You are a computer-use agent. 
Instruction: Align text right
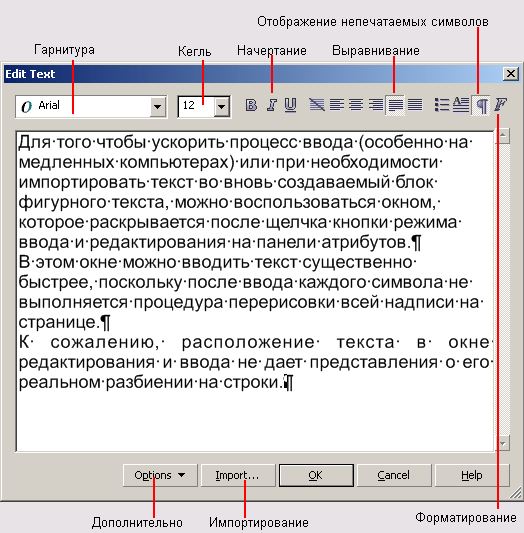(x=375, y=105)
